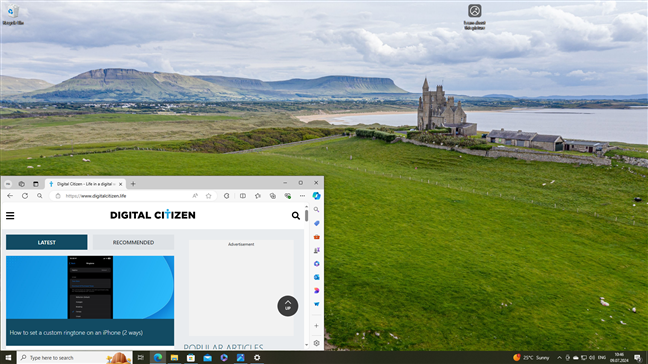The height and width of the screenshot is (364, 648).
Task: Open the Tools briefcase icon in sidebar
Action: tap(317, 237)
